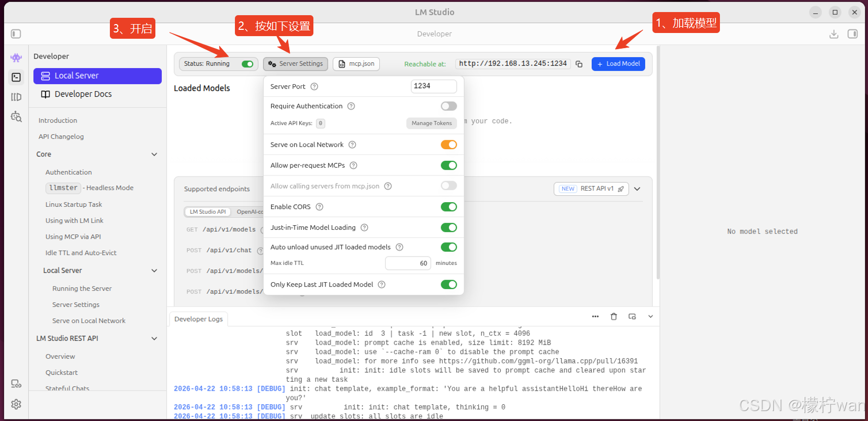
Task: Open the purple Chat icon in left rail
Action: tap(16, 58)
